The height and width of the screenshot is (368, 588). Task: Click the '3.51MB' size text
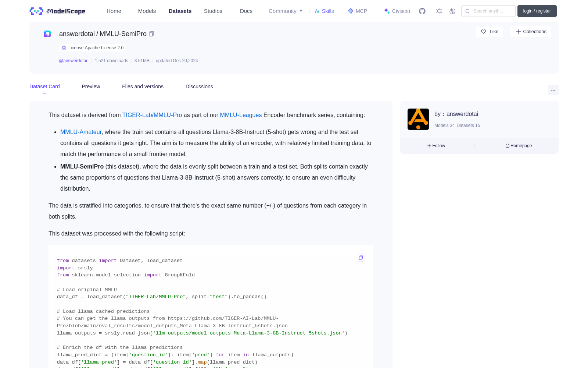point(142,61)
